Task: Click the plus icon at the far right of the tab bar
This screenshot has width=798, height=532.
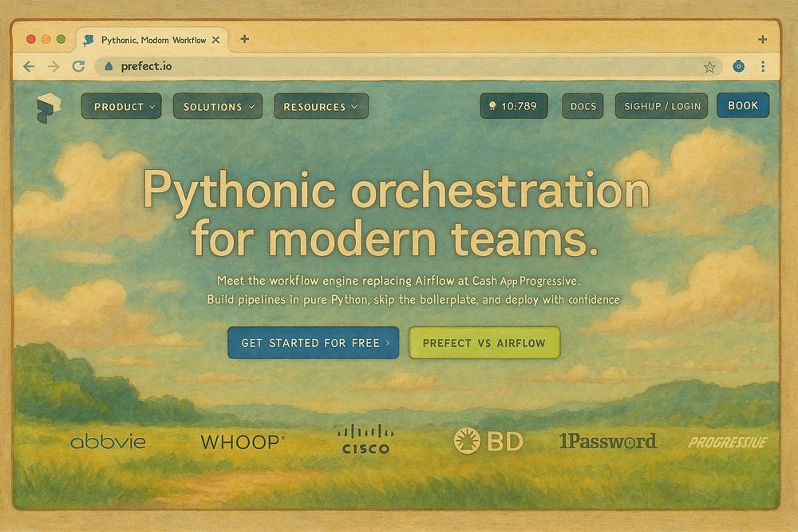Action: tap(762, 39)
